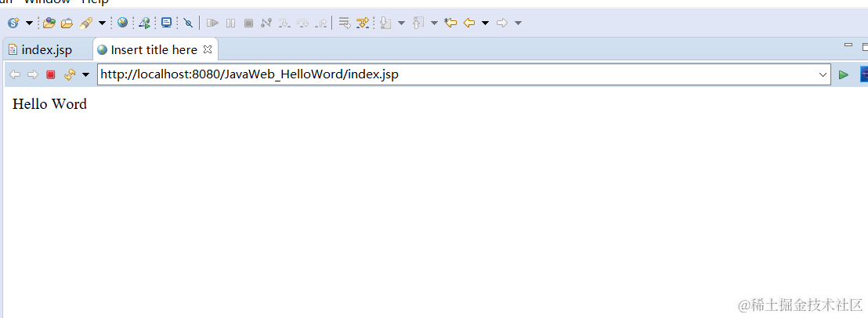Click the New Servlet wizard icon
This screenshot has height=318, width=868.
tap(13, 23)
